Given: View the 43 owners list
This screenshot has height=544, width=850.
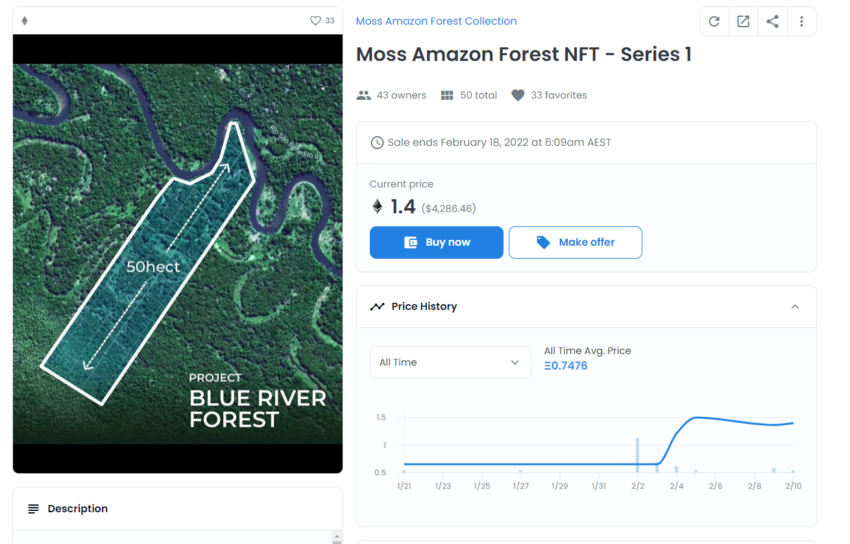Looking at the screenshot, I should (x=401, y=95).
